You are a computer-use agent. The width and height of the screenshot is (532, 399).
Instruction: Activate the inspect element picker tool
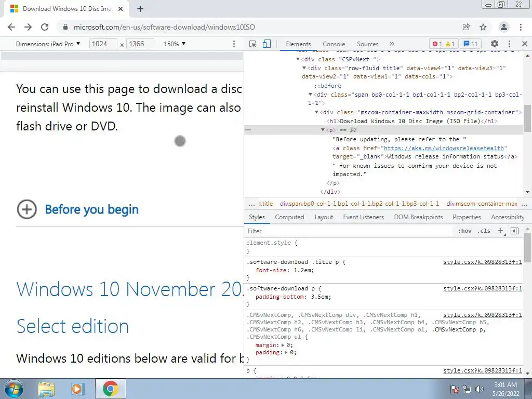click(x=253, y=44)
